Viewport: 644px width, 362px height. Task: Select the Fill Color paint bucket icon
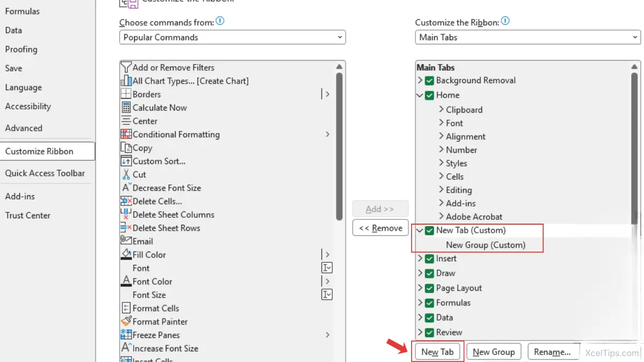click(x=126, y=255)
